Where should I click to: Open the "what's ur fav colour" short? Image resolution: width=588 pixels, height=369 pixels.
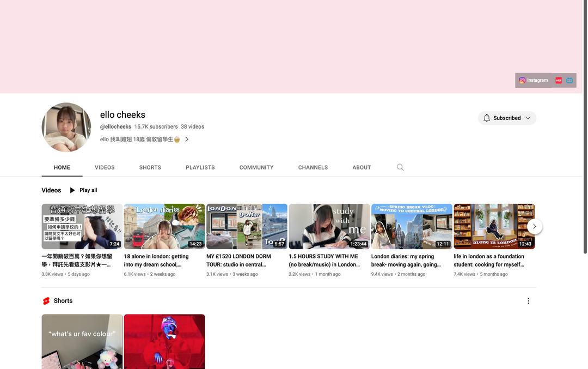coord(82,342)
